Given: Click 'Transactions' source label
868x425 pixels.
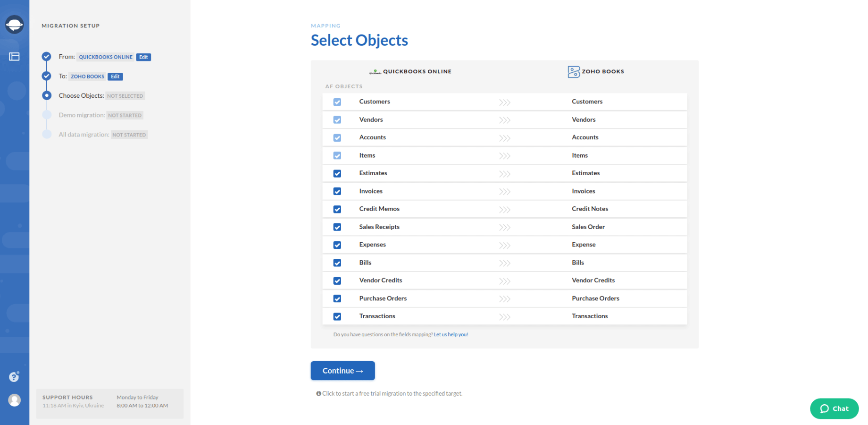Looking at the screenshot, I should tap(377, 316).
